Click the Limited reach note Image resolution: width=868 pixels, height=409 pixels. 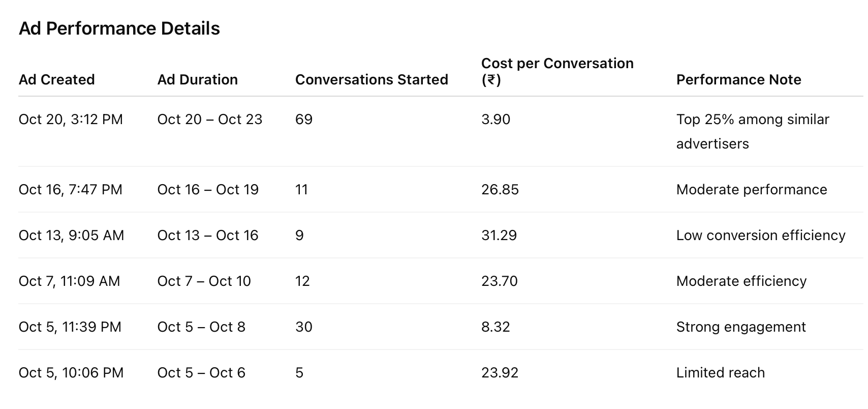[720, 372]
